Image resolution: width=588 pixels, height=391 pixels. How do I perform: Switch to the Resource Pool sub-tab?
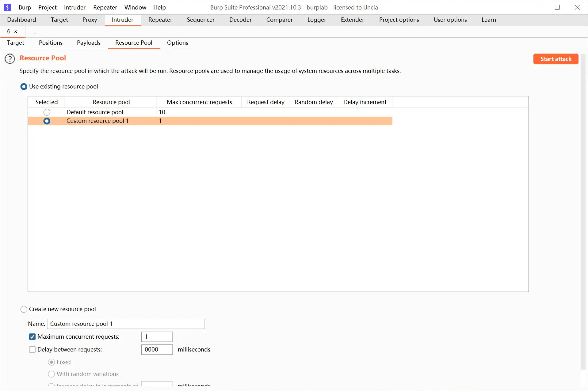[134, 43]
